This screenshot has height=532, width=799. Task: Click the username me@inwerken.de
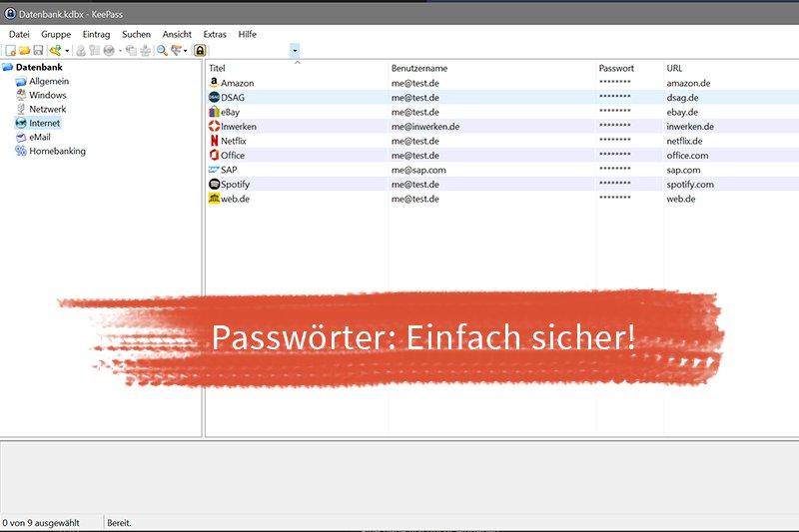coord(425,127)
